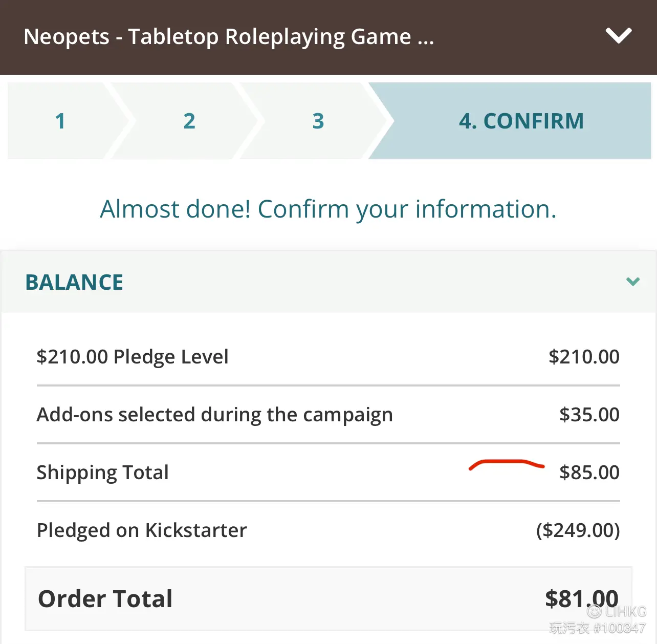Screen dimensions: 657x644
Task: Click the Order Total label
Action: pos(105,599)
